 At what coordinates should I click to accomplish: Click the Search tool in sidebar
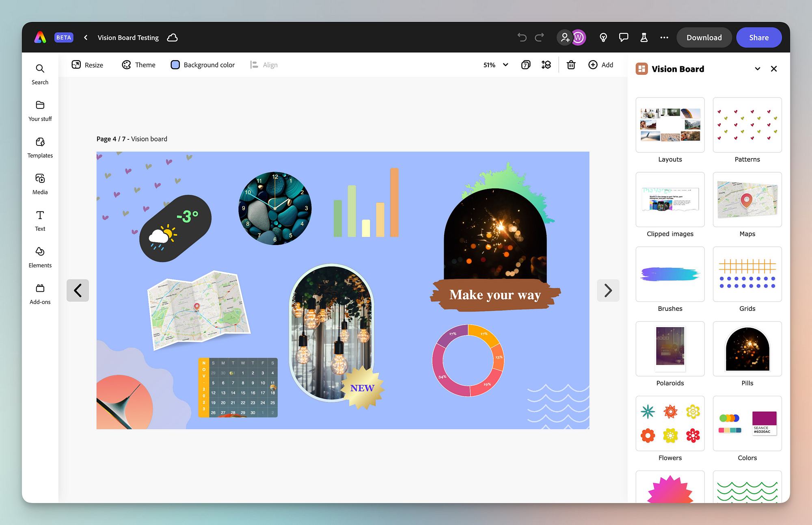point(40,74)
